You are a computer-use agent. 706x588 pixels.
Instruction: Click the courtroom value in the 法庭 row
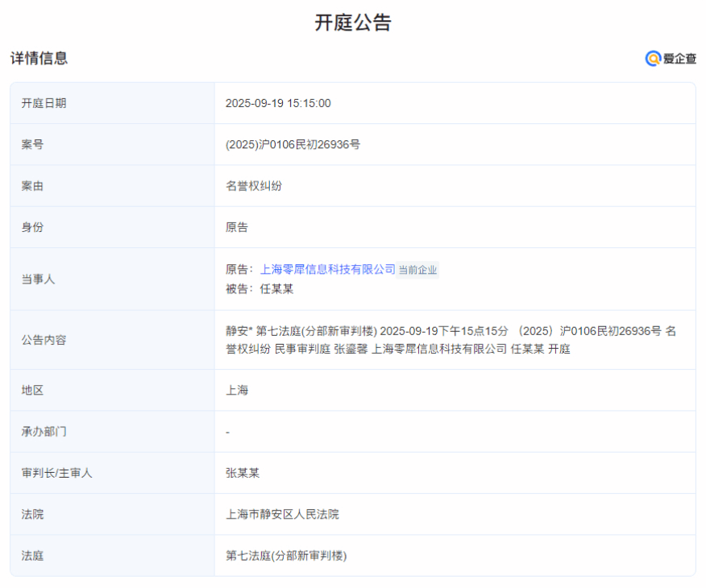[x=286, y=556]
